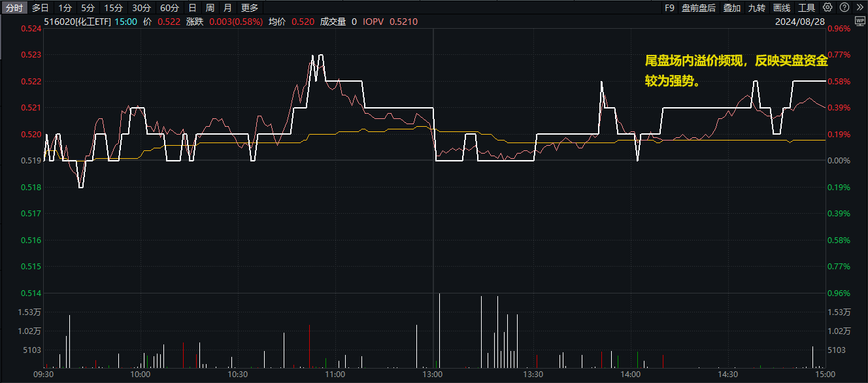Viewport: 868px width, 383px height.
Task: Switch to 日 daily chart
Action: (192, 8)
